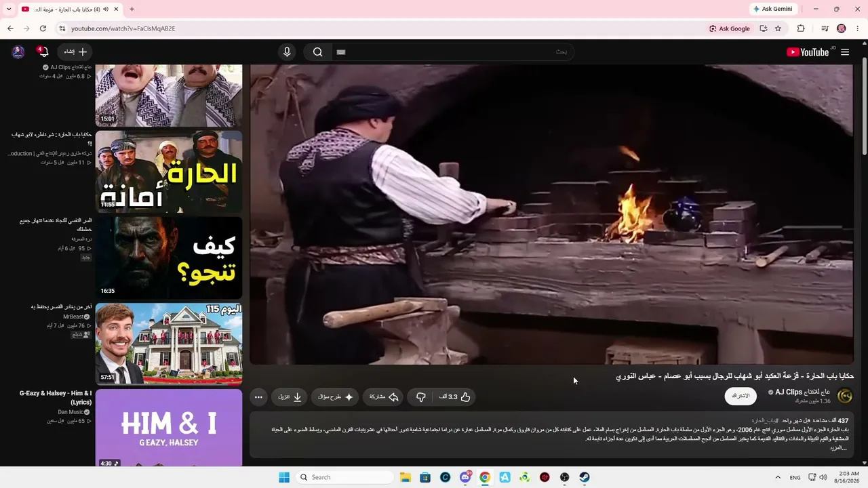Open the ENG language switcher
Screen dimensions: 868x488
[x=795, y=477]
